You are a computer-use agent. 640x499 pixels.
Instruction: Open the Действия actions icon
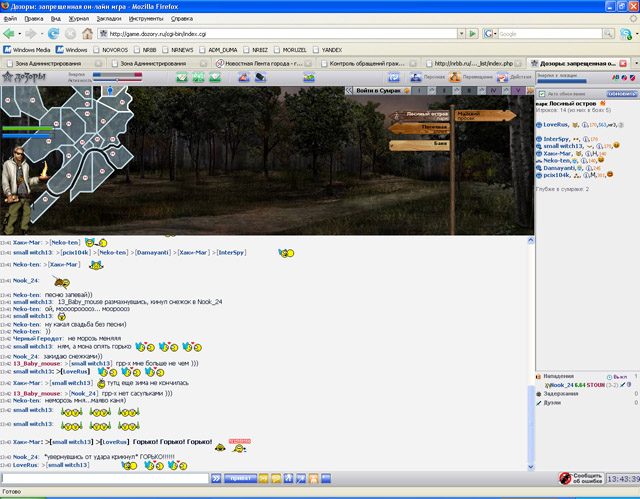coord(502,77)
